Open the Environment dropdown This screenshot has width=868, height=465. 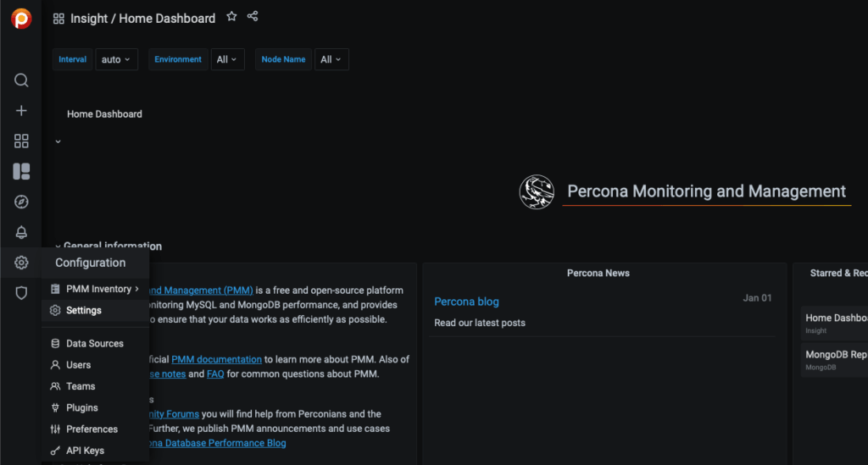point(227,59)
